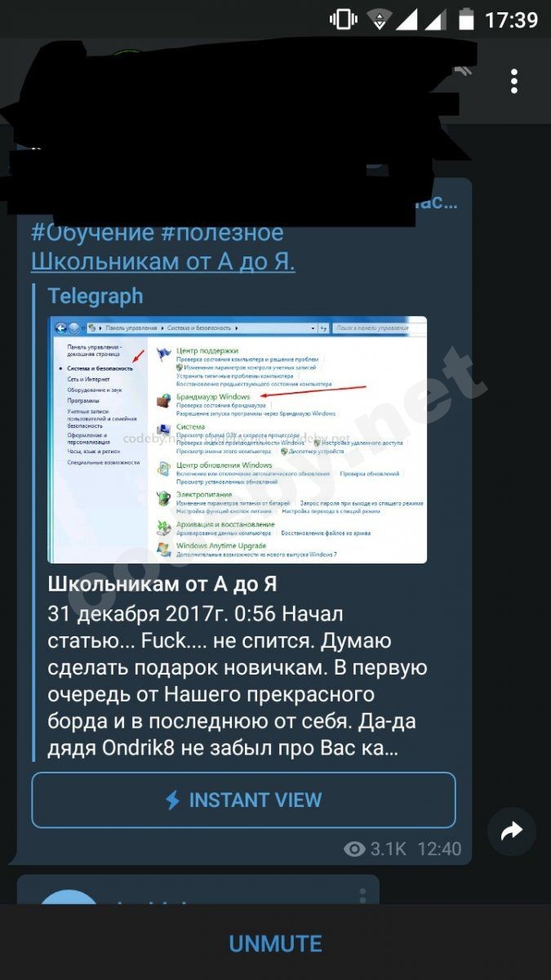Tap the Wi-Fi signal icon in status bar
The image size is (551, 980).
coord(380,19)
